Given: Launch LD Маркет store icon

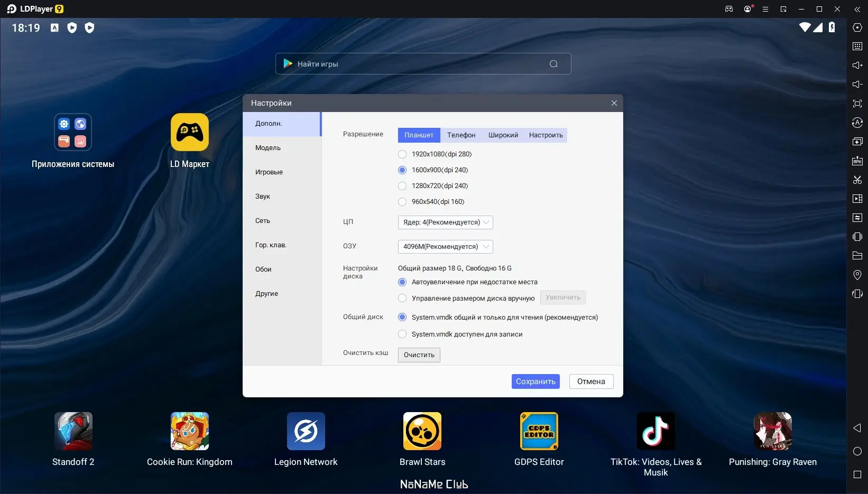Looking at the screenshot, I should [190, 132].
